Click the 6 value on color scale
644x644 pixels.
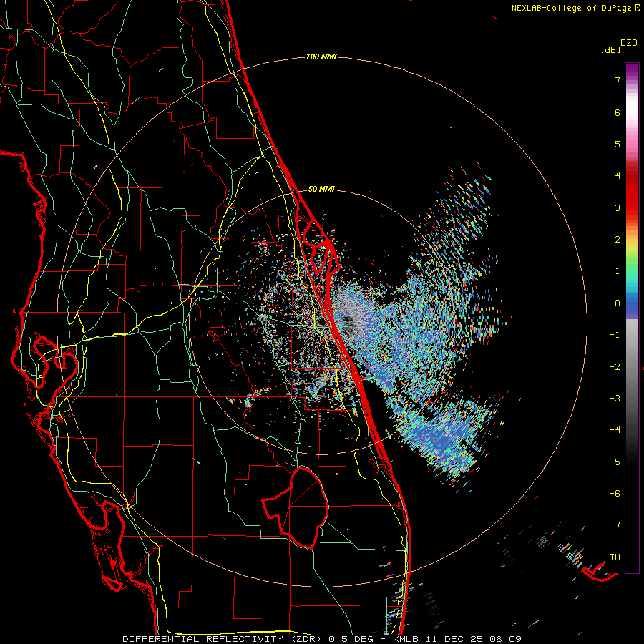618,112
